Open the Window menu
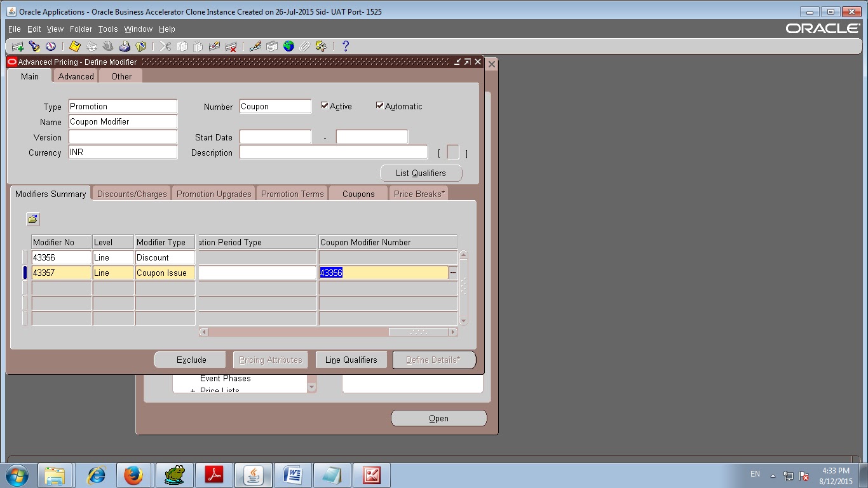 tap(139, 29)
